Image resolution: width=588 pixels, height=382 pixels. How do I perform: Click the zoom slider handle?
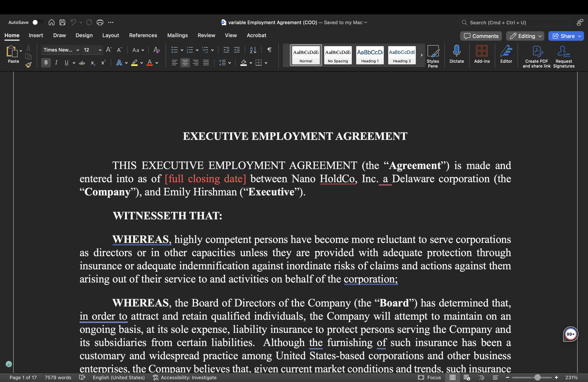pos(537,377)
